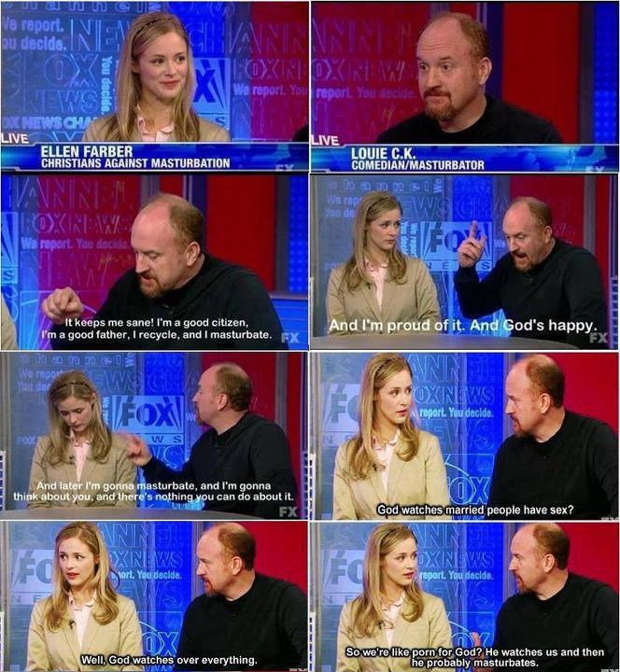Select subtitle 'And I'm proud of it. And God's happy.'
The height and width of the screenshot is (672, 620).
(x=462, y=326)
